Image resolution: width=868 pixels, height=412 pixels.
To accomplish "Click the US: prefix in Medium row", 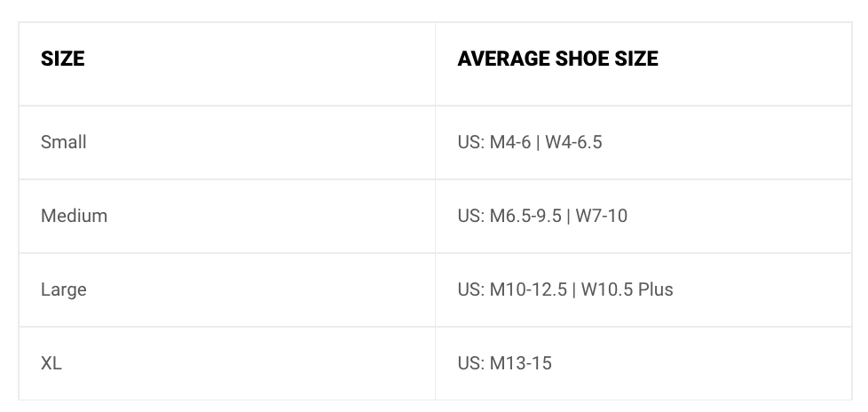I will (x=471, y=216).
